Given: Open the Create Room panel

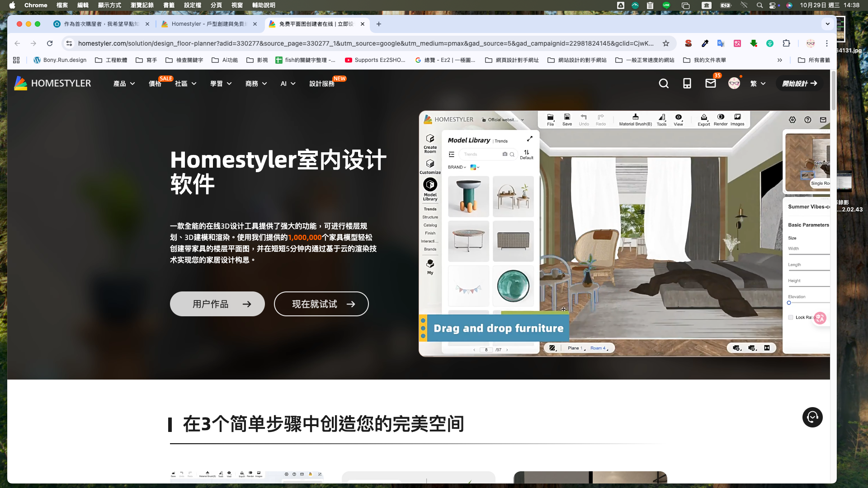Looking at the screenshot, I should [x=429, y=144].
